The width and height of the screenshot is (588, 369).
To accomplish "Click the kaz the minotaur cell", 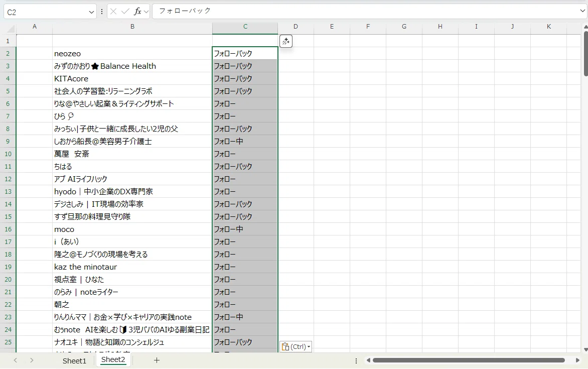I will pyautogui.click(x=132, y=267).
